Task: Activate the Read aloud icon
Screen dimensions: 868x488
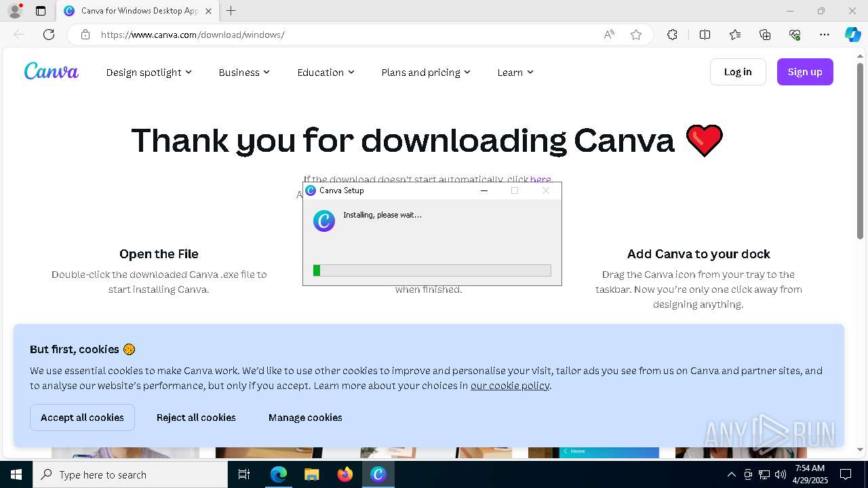Action: click(x=609, y=35)
